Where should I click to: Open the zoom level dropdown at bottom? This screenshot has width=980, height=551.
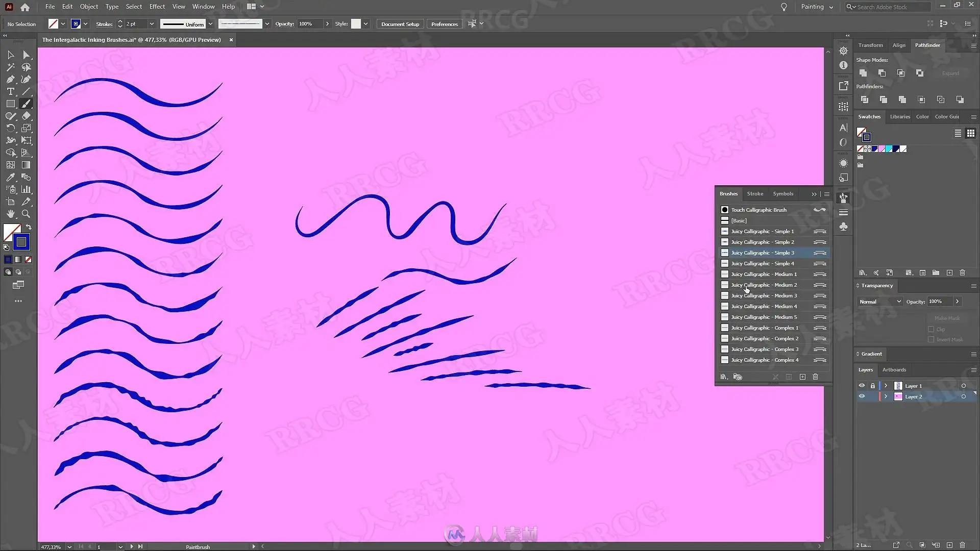point(69,547)
